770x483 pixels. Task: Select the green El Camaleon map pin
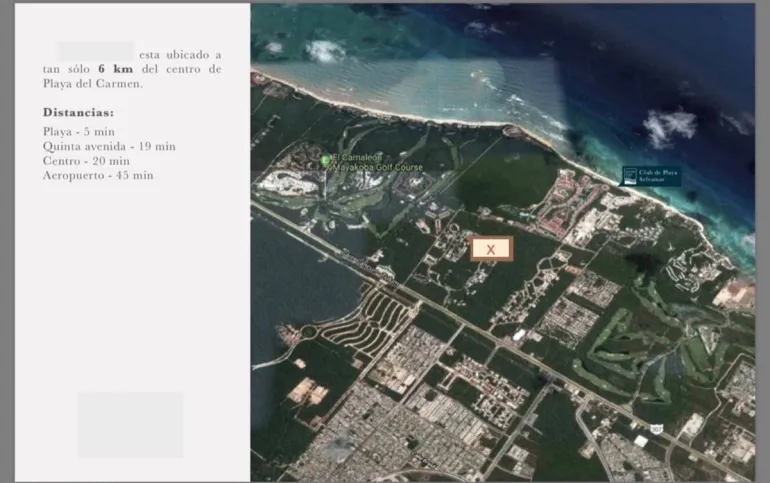325,160
